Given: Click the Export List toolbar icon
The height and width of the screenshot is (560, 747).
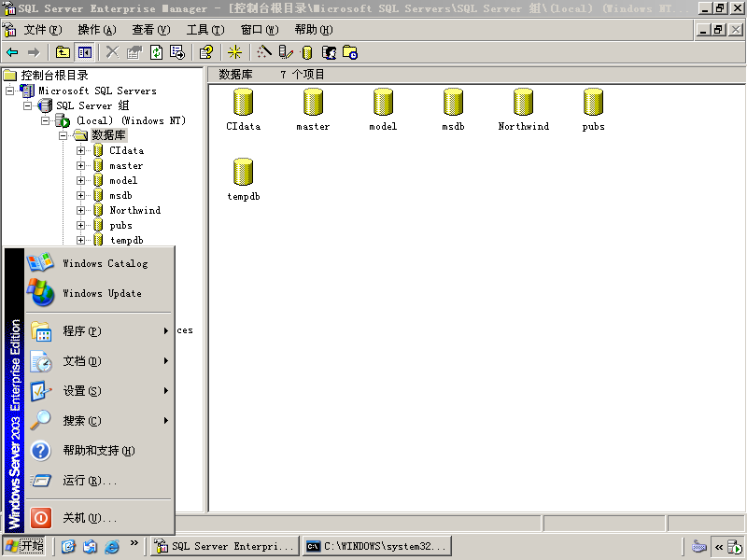Looking at the screenshot, I should point(177,52).
